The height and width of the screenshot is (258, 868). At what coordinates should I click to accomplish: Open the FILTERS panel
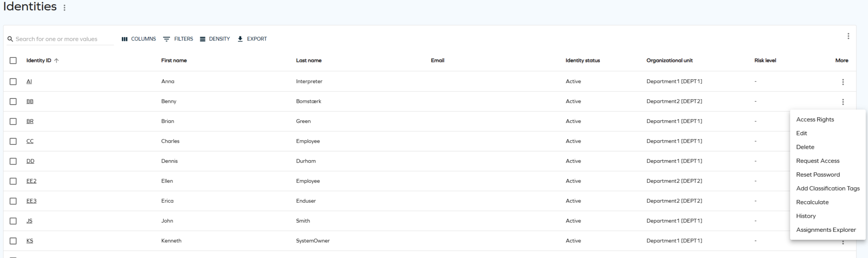click(178, 39)
